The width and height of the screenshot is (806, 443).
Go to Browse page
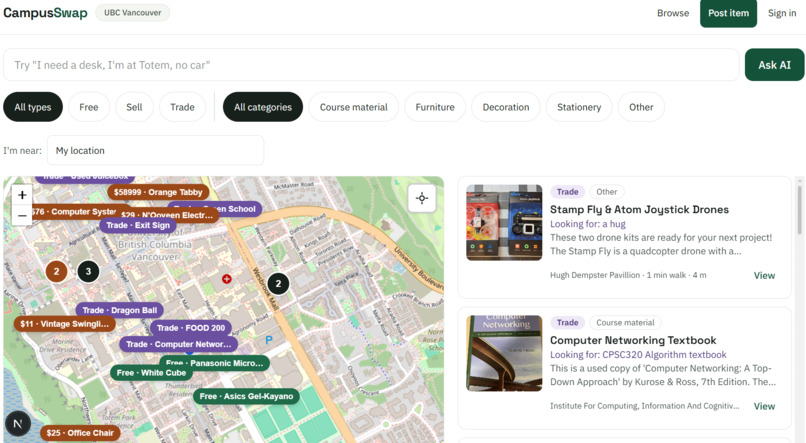(x=673, y=13)
